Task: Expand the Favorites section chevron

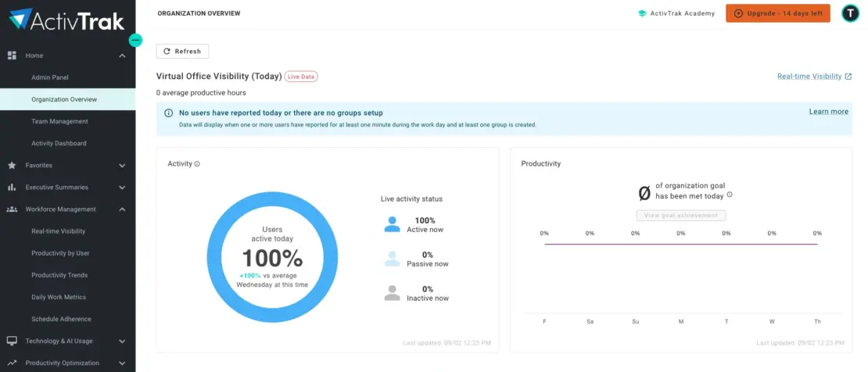Action: pos(122,166)
